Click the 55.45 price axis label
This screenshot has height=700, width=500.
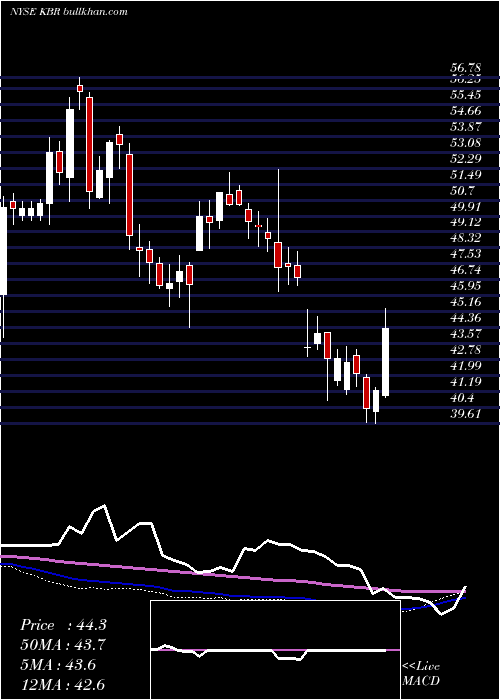click(465, 95)
